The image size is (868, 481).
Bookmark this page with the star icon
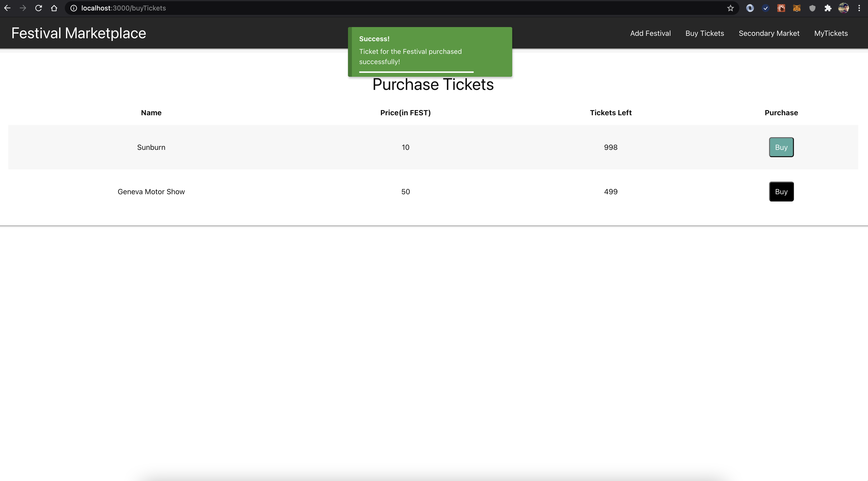[730, 8]
